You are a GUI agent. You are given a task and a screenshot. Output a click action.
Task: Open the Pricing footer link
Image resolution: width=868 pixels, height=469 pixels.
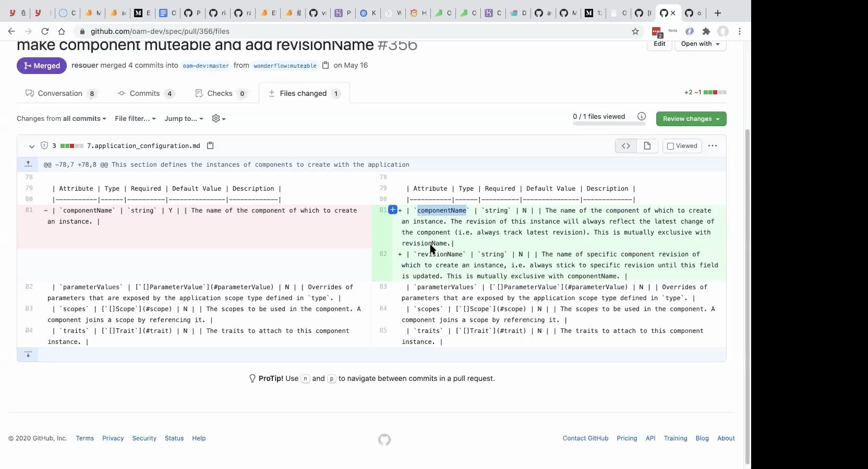point(627,438)
